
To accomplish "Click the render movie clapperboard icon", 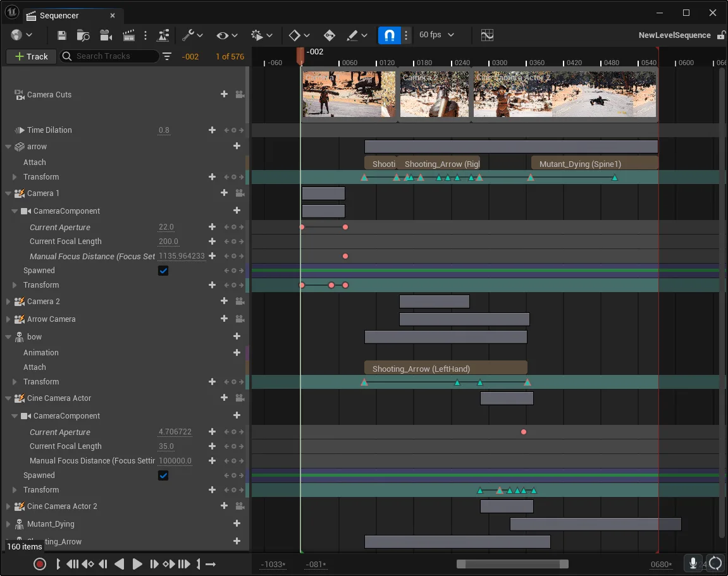I will pos(128,35).
